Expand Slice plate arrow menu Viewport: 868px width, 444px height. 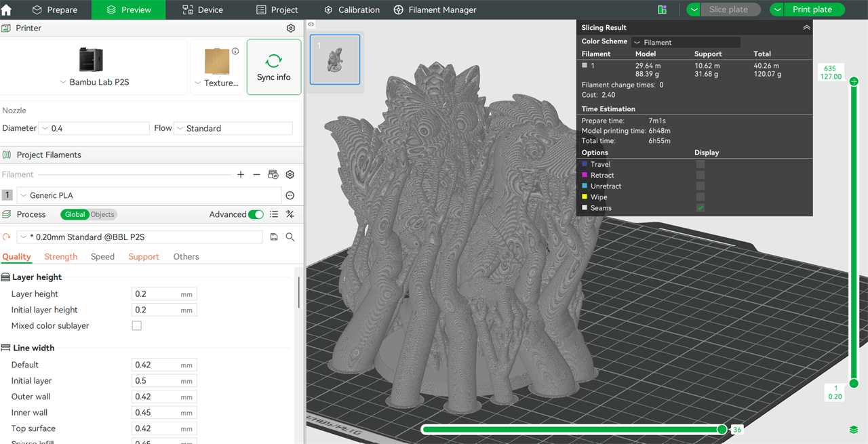click(694, 9)
